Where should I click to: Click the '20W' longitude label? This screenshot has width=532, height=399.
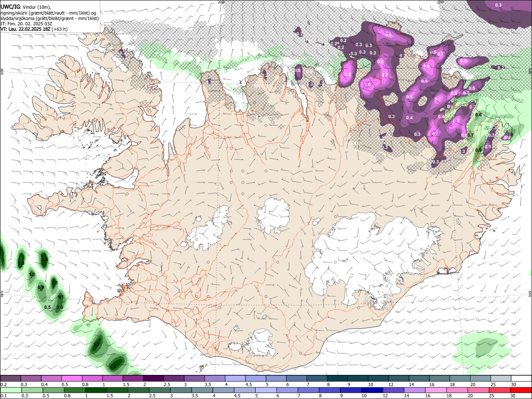tap(221, 2)
